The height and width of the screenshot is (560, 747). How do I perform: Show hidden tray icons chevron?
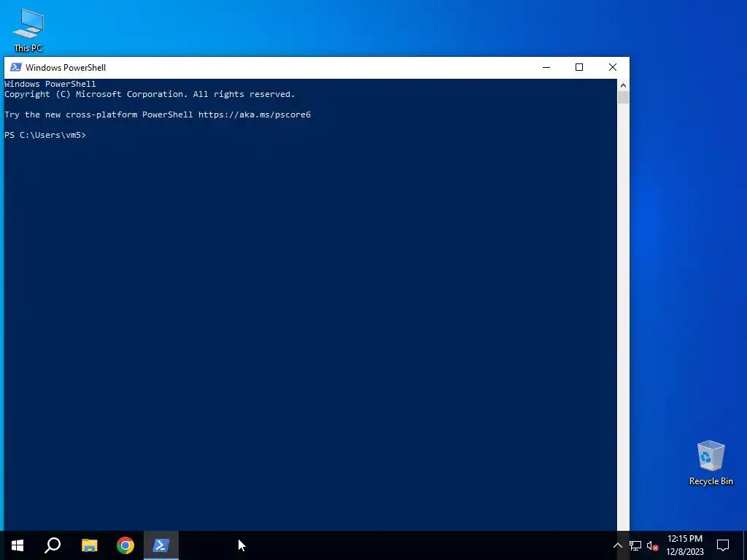[617, 545]
